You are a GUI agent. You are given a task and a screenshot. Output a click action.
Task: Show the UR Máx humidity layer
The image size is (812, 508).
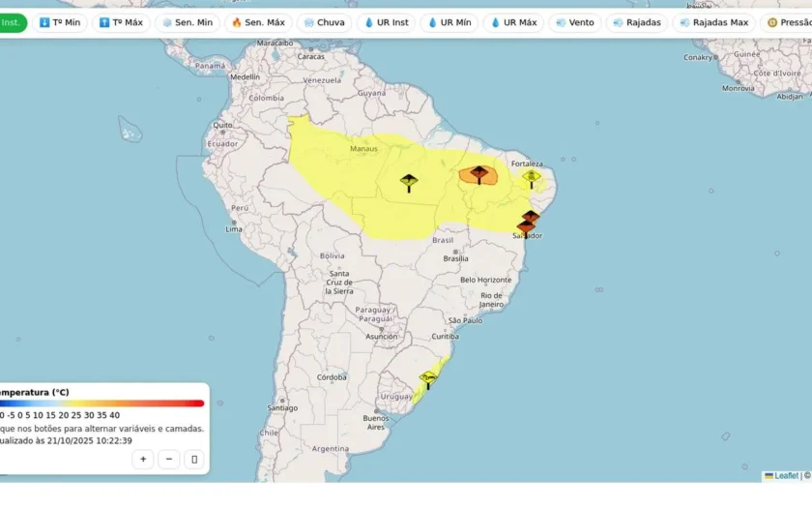[x=513, y=23]
